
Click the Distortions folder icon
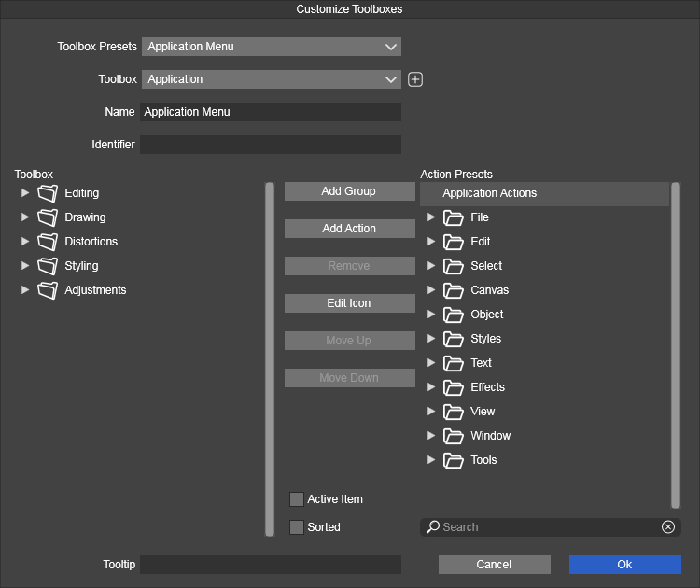pos(48,242)
